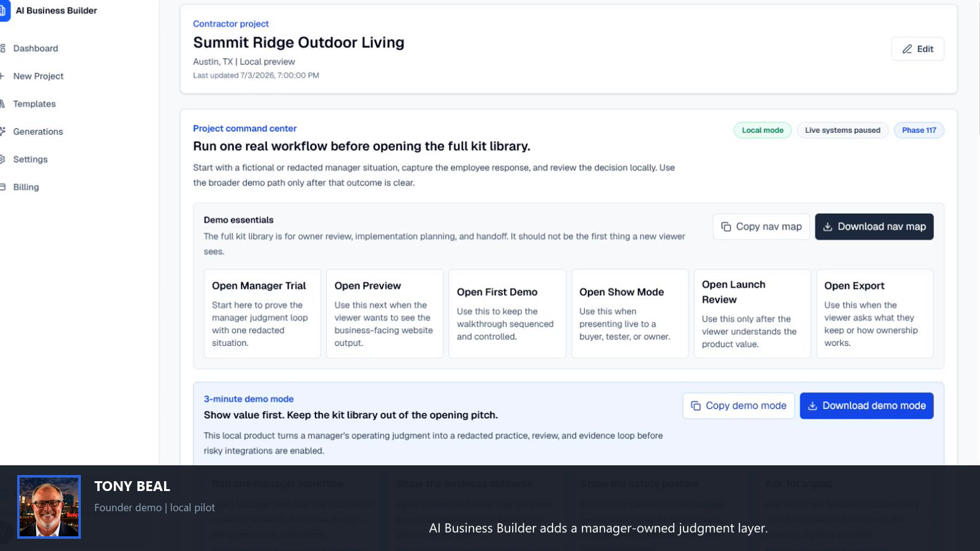Click the AI Business Builder logo icon

4,11
